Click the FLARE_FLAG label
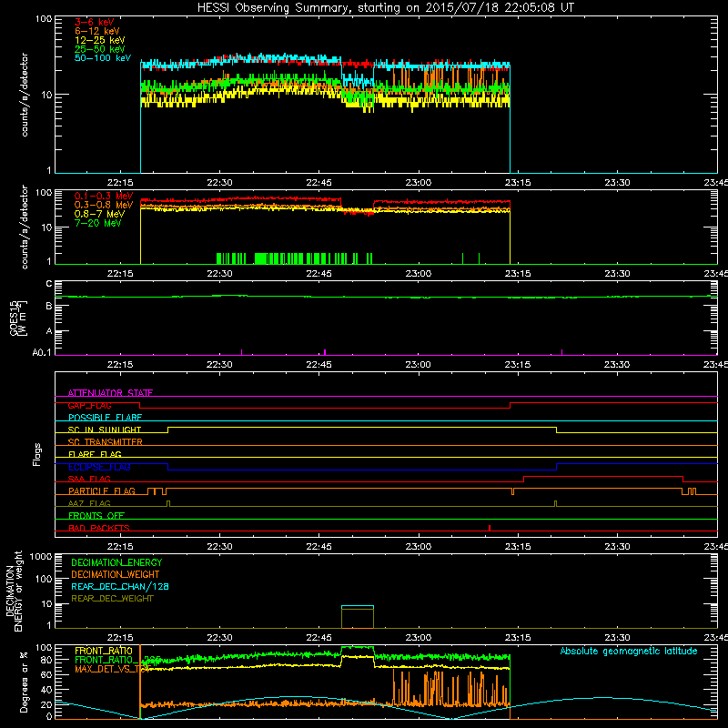The width and height of the screenshot is (728, 728). click(x=95, y=454)
